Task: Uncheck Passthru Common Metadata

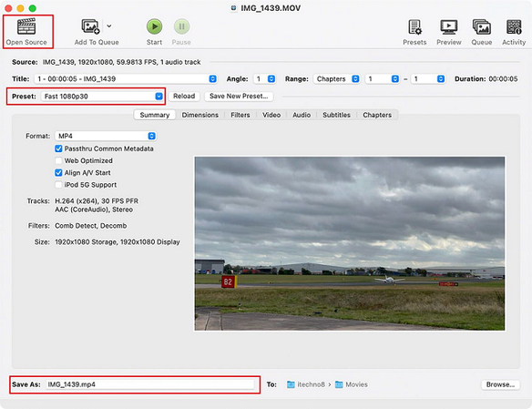Action: [x=58, y=148]
